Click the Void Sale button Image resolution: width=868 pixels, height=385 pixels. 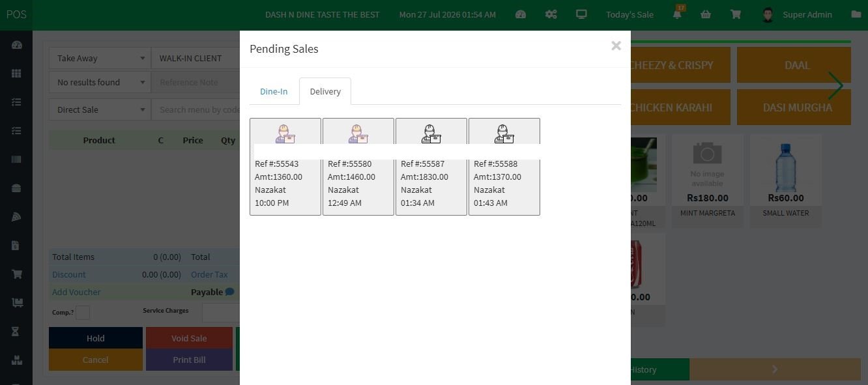pyautogui.click(x=189, y=338)
